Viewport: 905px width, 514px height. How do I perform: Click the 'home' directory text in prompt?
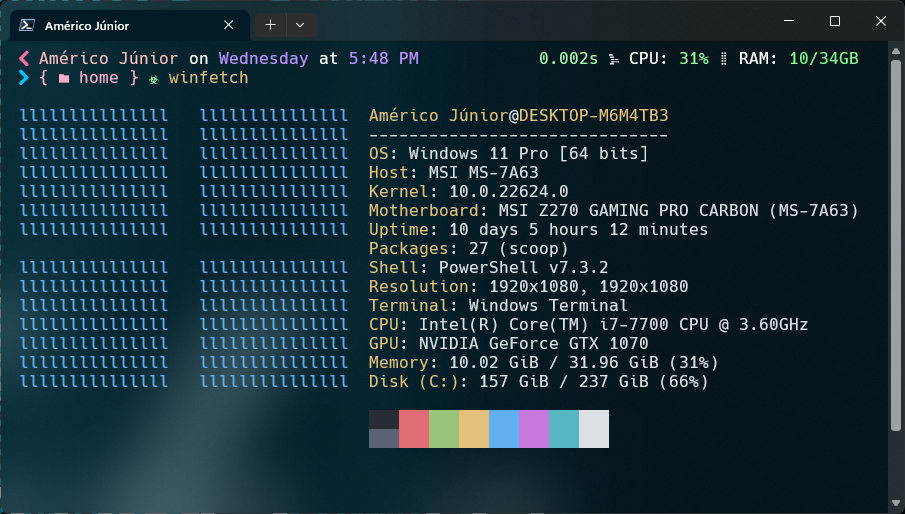pos(99,77)
